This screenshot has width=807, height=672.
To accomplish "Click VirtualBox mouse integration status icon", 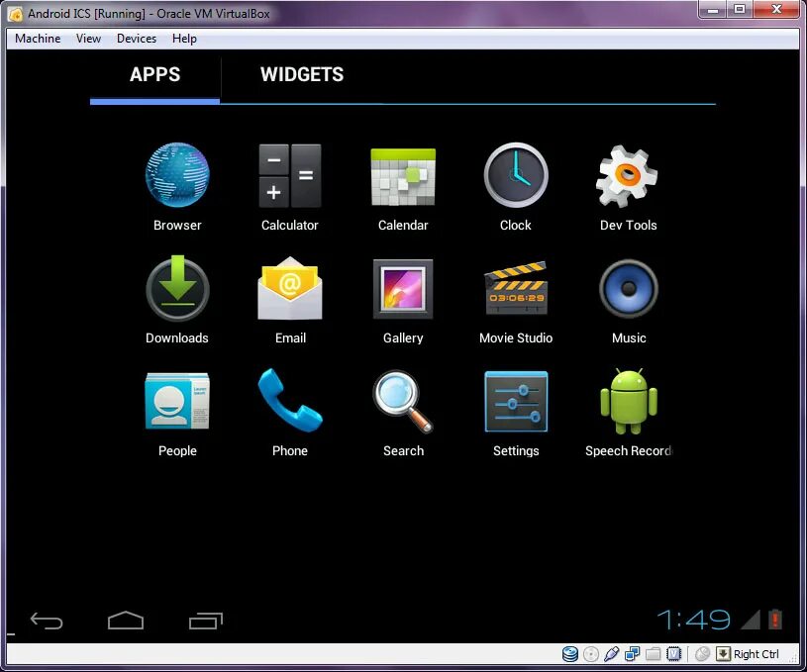I will point(702,654).
